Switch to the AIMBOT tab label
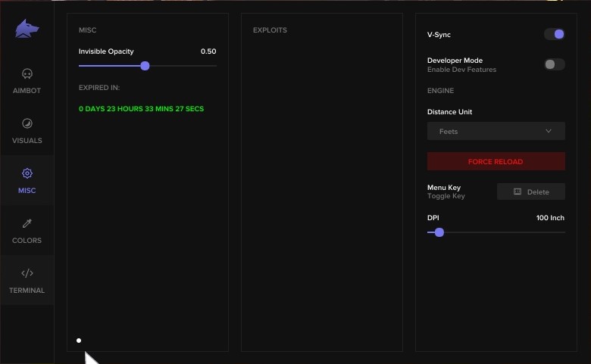The height and width of the screenshot is (364, 591). [x=27, y=91]
